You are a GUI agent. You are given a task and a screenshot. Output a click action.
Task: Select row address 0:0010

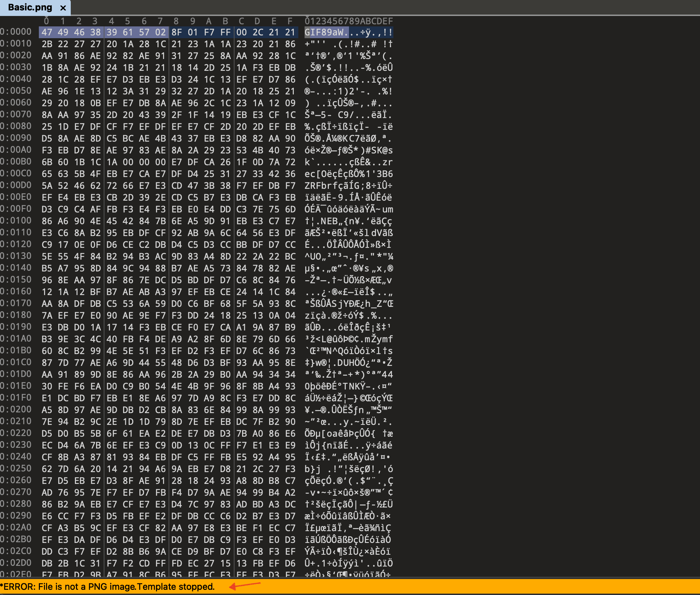(x=16, y=44)
